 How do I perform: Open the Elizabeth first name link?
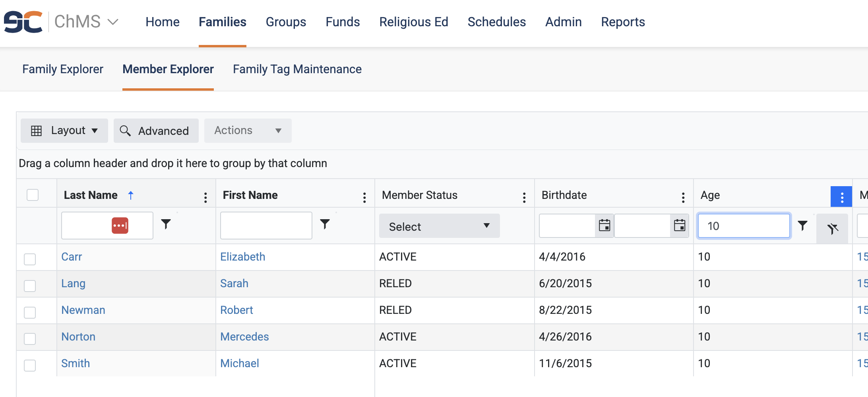pos(243,257)
